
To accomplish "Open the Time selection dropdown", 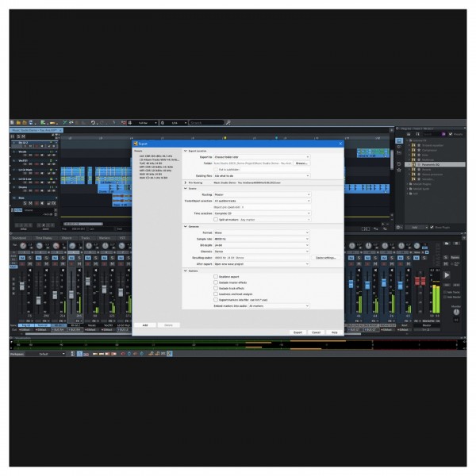I will [x=263, y=213].
